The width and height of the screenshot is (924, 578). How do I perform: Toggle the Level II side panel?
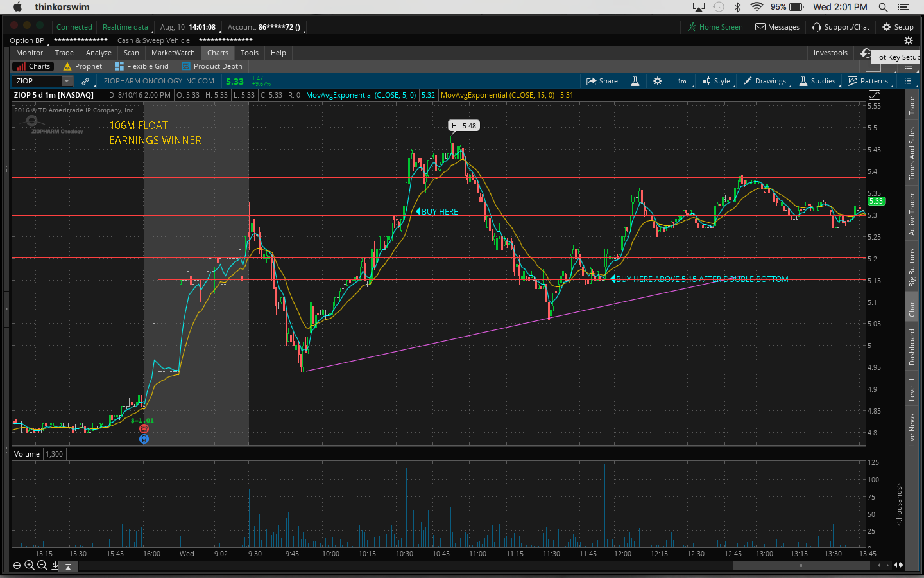[x=912, y=390]
